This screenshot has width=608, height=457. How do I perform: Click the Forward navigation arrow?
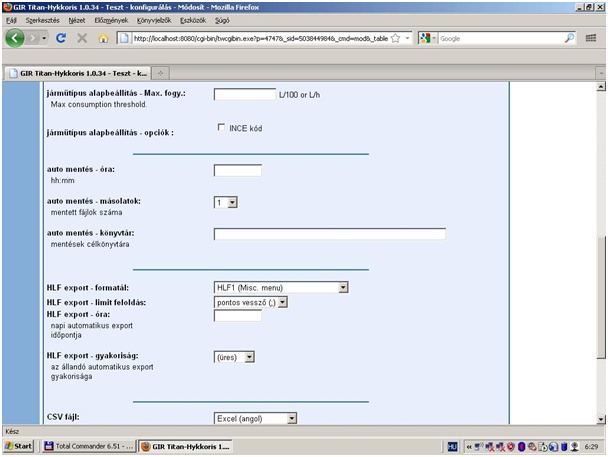pos(33,38)
